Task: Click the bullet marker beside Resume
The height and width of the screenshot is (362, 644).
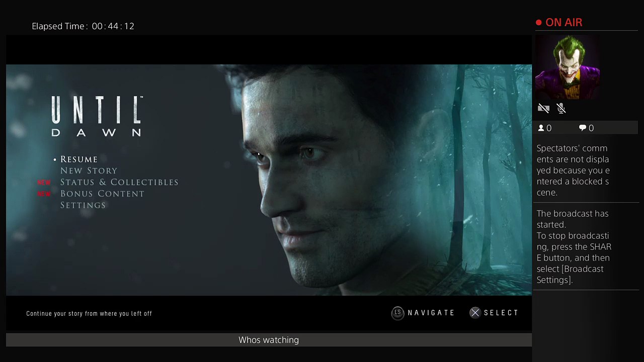Action: coord(55,160)
